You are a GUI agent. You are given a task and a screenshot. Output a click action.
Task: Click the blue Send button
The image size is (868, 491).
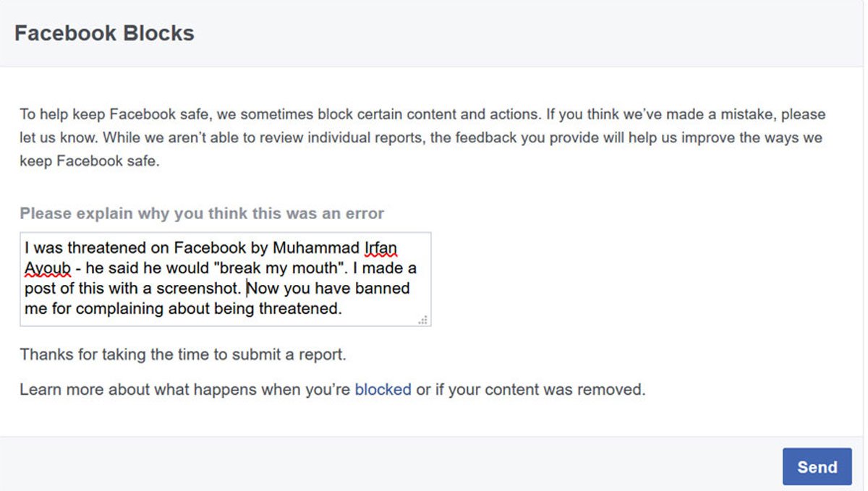coord(817,466)
